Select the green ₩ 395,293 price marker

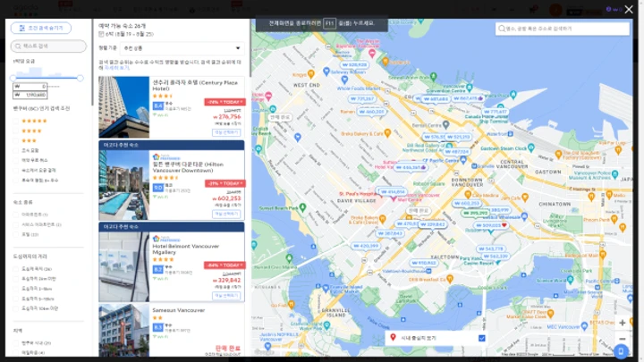[x=474, y=213]
